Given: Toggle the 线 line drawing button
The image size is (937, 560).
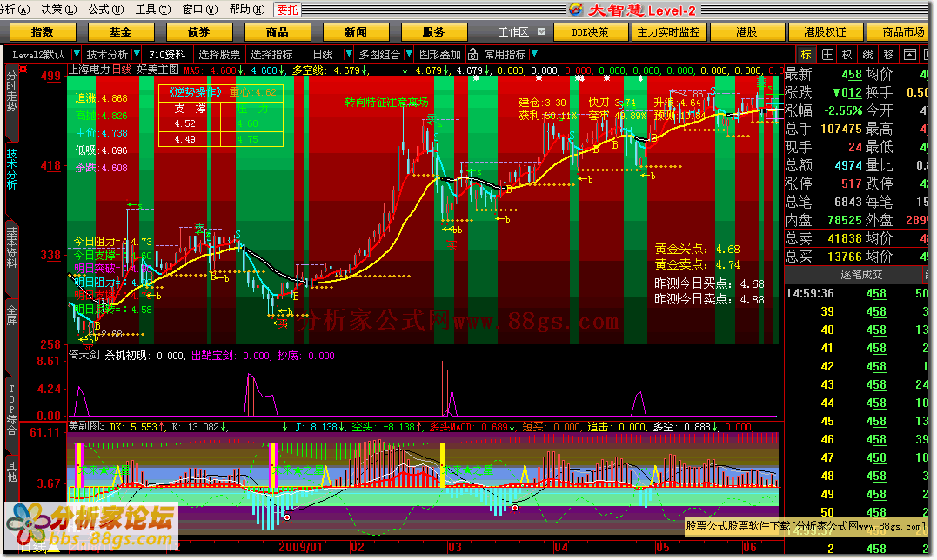Looking at the screenshot, I should [x=867, y=55].
